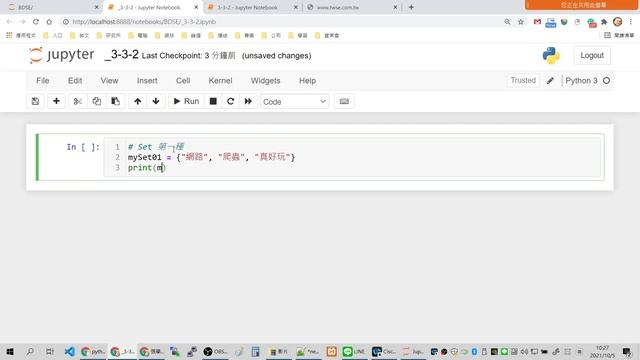
Task: Save and checkpoint the notebook
Action: click(x=36, y=101)
